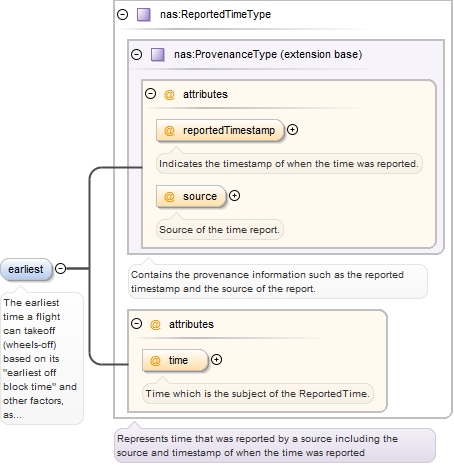Collapse the upper attributes group
454x466 pixels.
[x=150, y=94]
